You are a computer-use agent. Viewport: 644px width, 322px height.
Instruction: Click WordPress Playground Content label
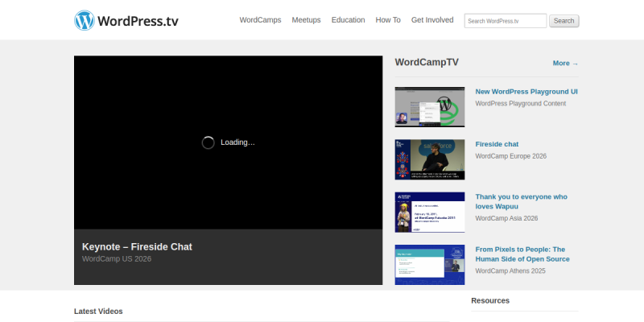pos(521,104)
